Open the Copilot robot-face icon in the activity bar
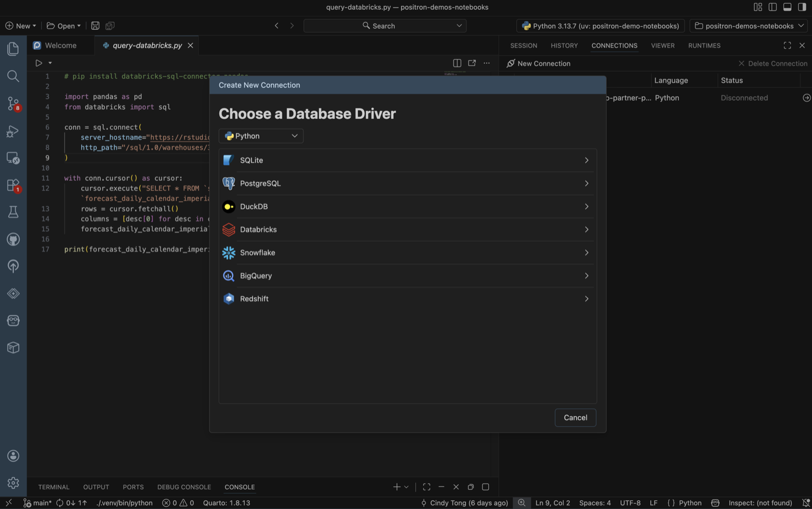 tap(13, 321)
